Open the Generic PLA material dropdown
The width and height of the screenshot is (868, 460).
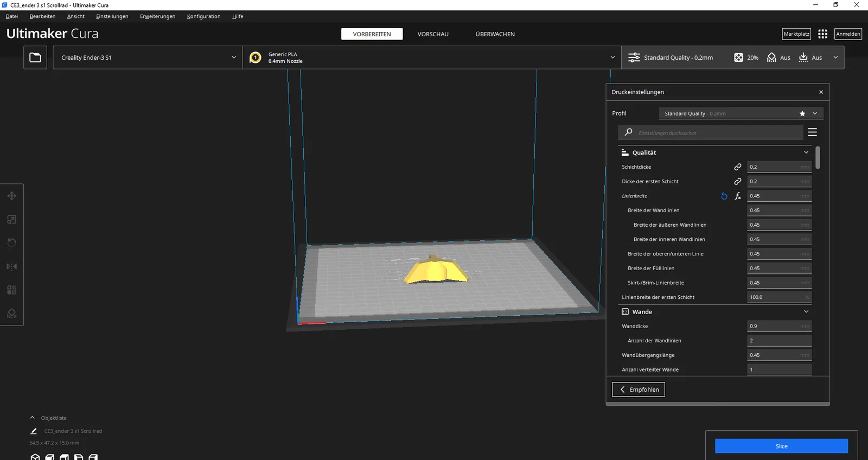pos(432,58)
